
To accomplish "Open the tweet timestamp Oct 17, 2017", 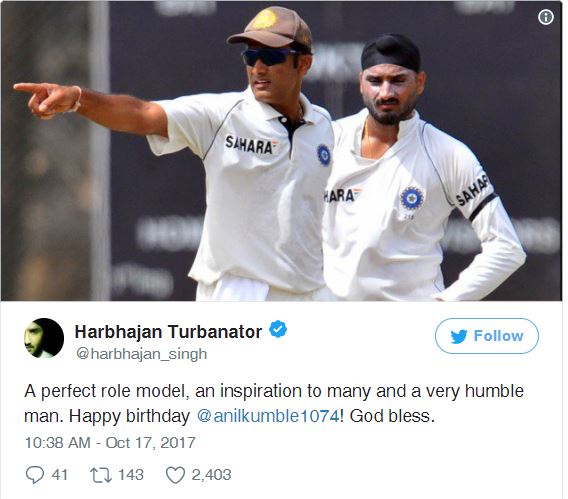I will click(x=110, y=443).
